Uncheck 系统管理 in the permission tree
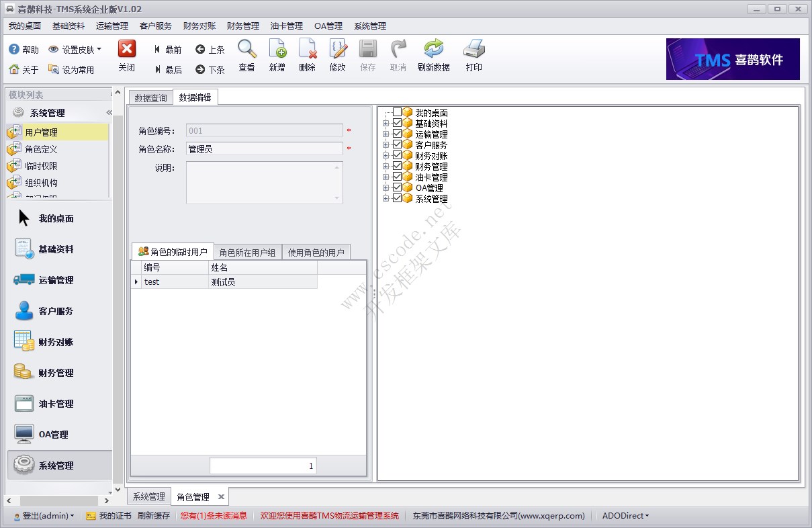This screenshot has width=812, height=528. (x=398, y=198)
